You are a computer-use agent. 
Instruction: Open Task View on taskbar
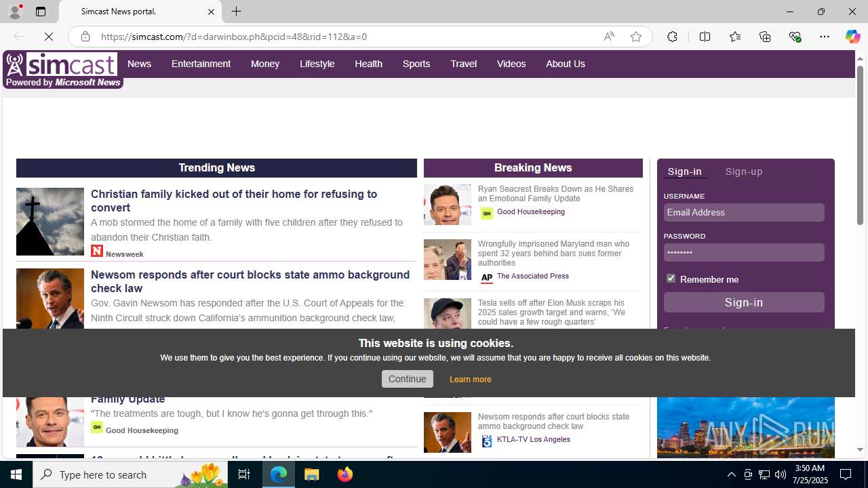(243, 474)
